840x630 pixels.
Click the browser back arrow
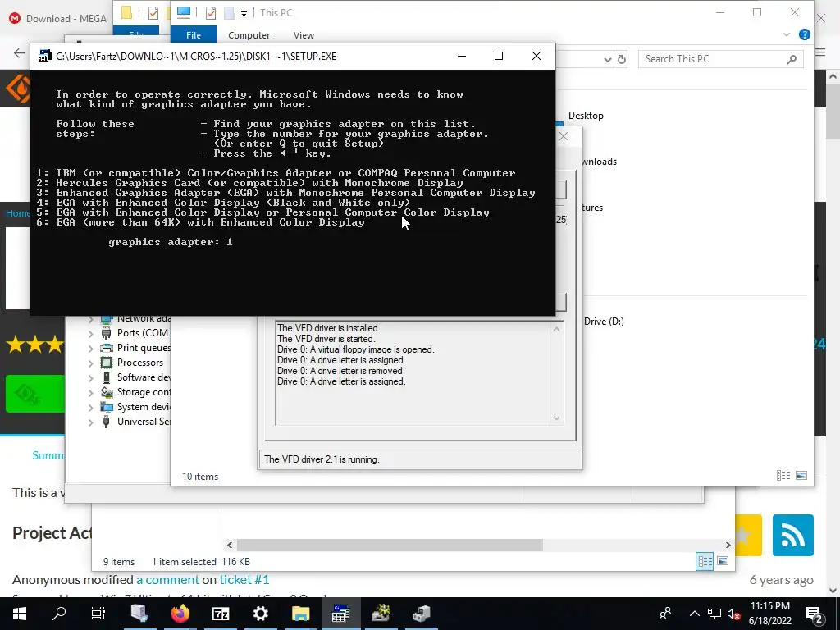(x=20, y=53)
